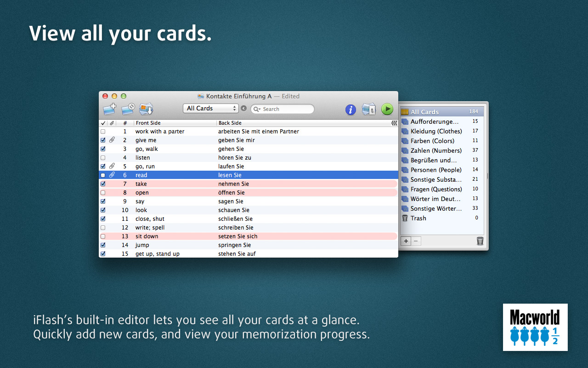Image resolution: width=588 pixels, height=368 pixels.
Task: Click the document icon in window title
Action: (201, 96)
